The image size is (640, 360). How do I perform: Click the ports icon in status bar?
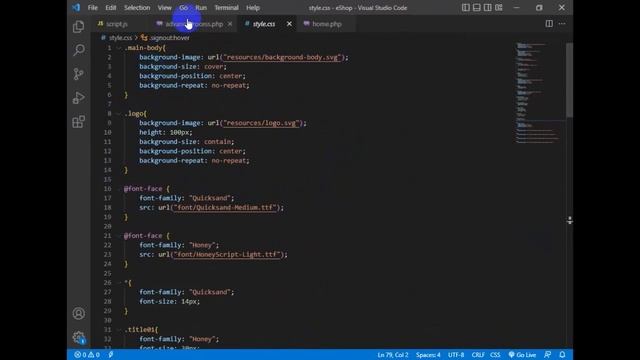pos(111,355)
